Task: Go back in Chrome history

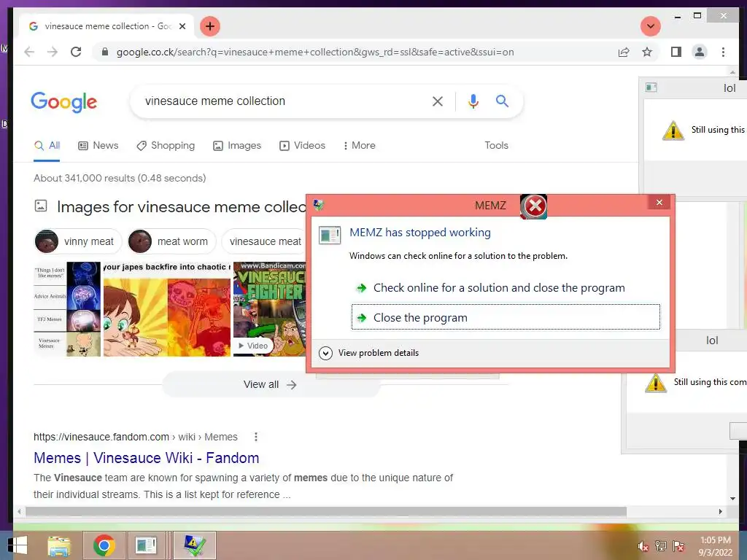Action: coord(29,52)
